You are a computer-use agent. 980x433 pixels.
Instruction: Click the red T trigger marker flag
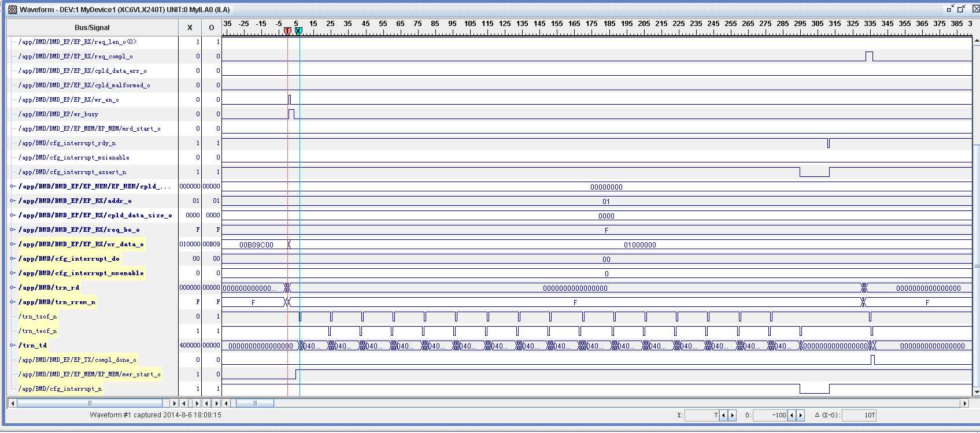(287, 31)
